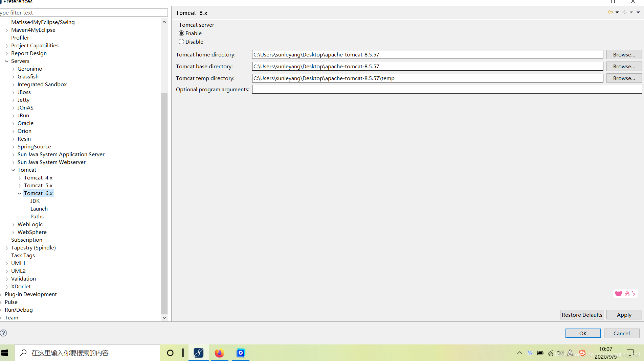
Task: Click the forward navigation arrow icon
Action: [x=624, y=13]
